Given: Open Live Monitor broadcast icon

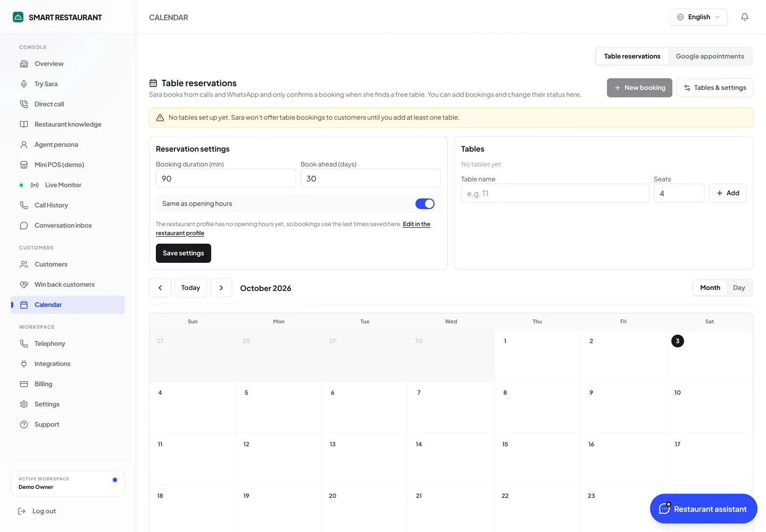Looking at the screenshot, I should pos(35,185).
